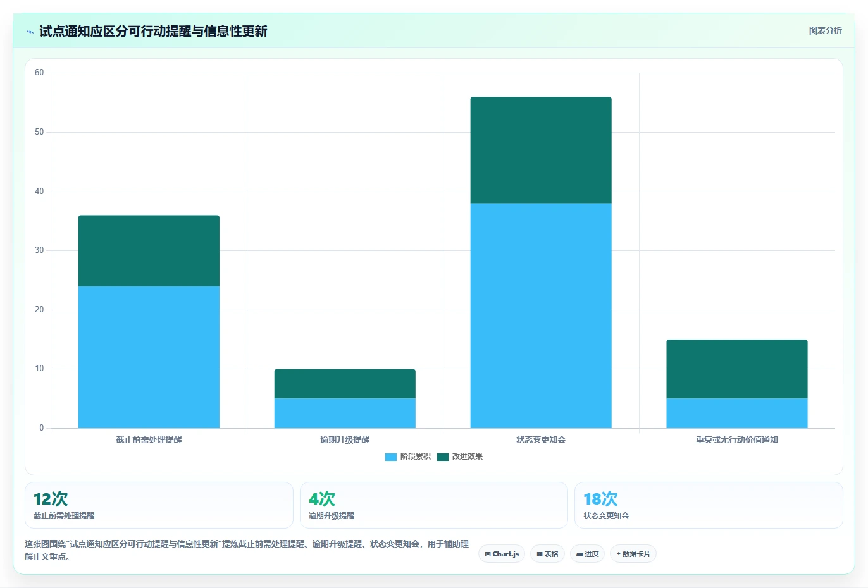
Task: Click the 截止前需处理提醒 x-axis label
Action: 149,439
